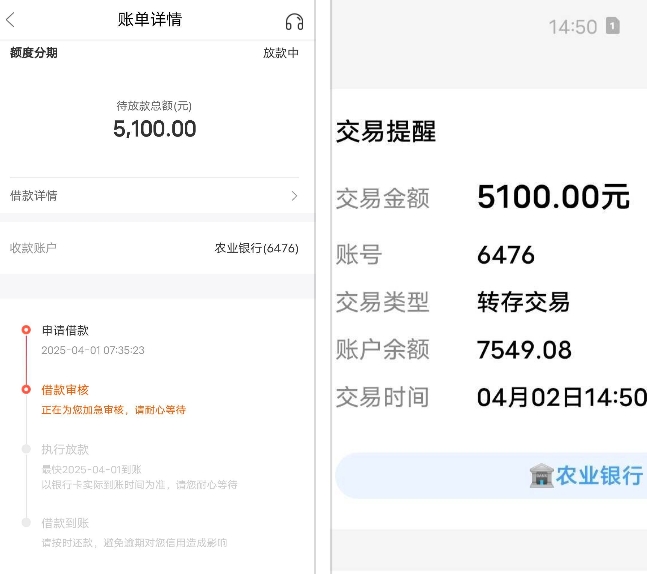The height and width of the screenshot is (574, 647).
Task: Select the 2025-04-01 07:35:23 timestamp
Action: pos(93,350)
